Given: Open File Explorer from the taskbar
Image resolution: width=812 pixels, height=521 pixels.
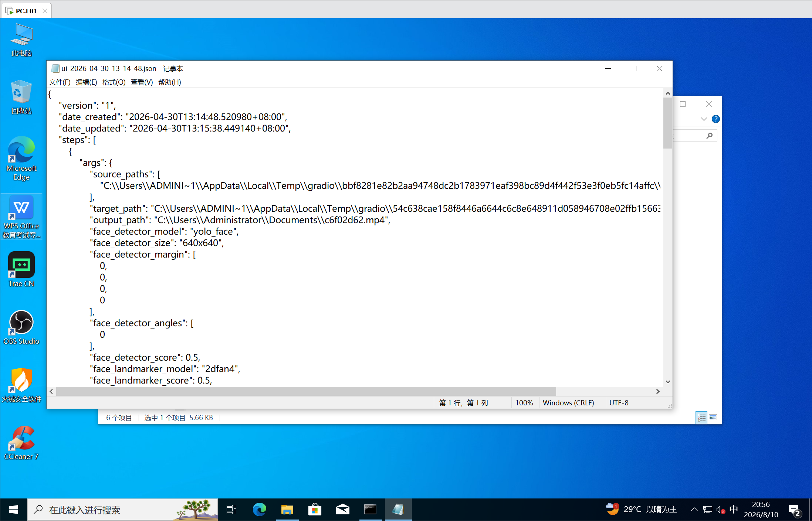Looking at the screenshot, I should (287, 510).
